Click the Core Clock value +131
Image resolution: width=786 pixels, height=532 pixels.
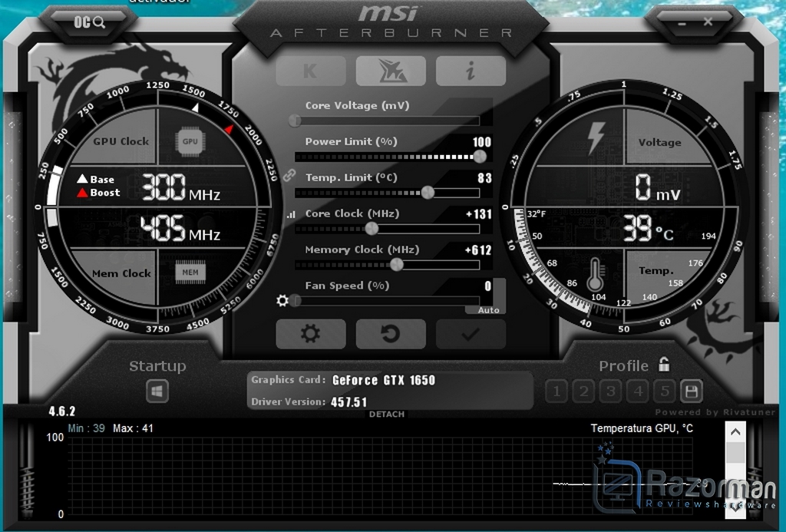(x=479, y=214)
